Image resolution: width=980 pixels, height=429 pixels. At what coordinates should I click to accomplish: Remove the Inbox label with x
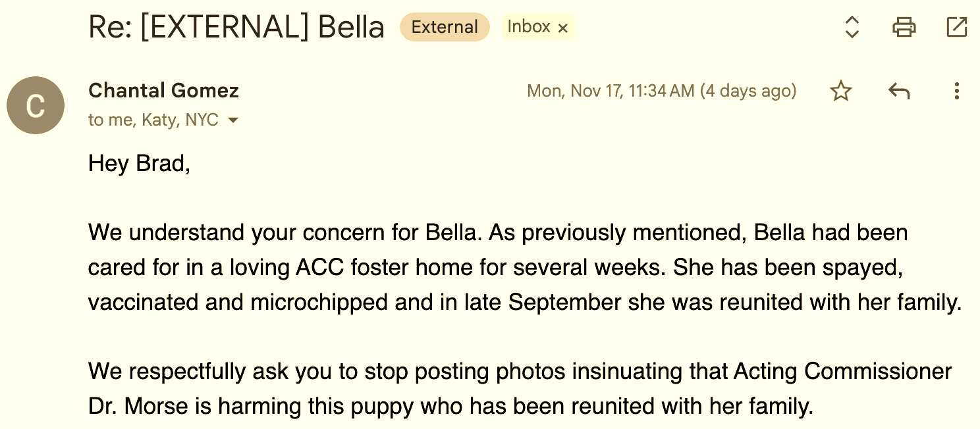pos(562,28)
